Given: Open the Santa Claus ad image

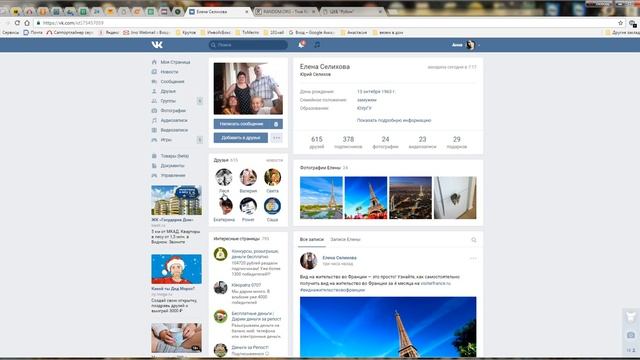Looking at the screenshot, I should coord(176,269).
